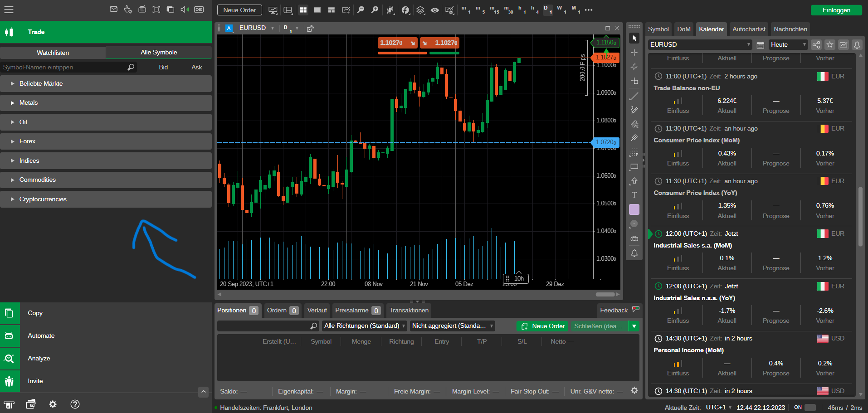The height and width of the screenshot is (413, 868).
Task: Click the chart snapshot camera icon
Action: click(x=634, y=238)
